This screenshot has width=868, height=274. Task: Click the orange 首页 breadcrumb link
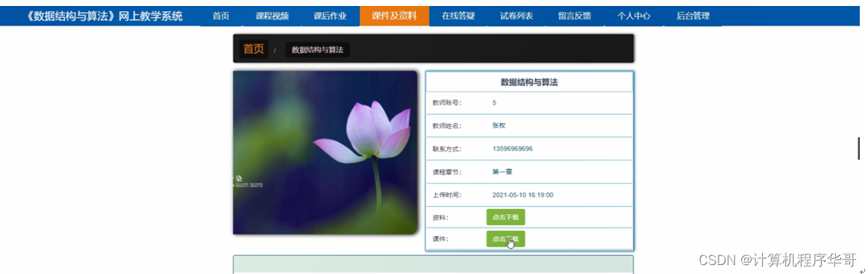254,49
